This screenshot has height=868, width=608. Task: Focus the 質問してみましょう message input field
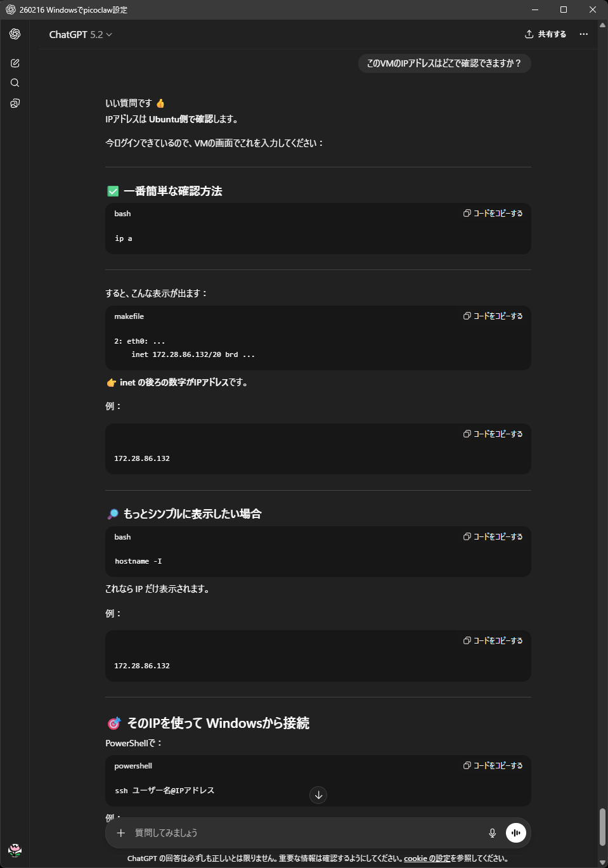pyautogui.click(x=304, y=833)
